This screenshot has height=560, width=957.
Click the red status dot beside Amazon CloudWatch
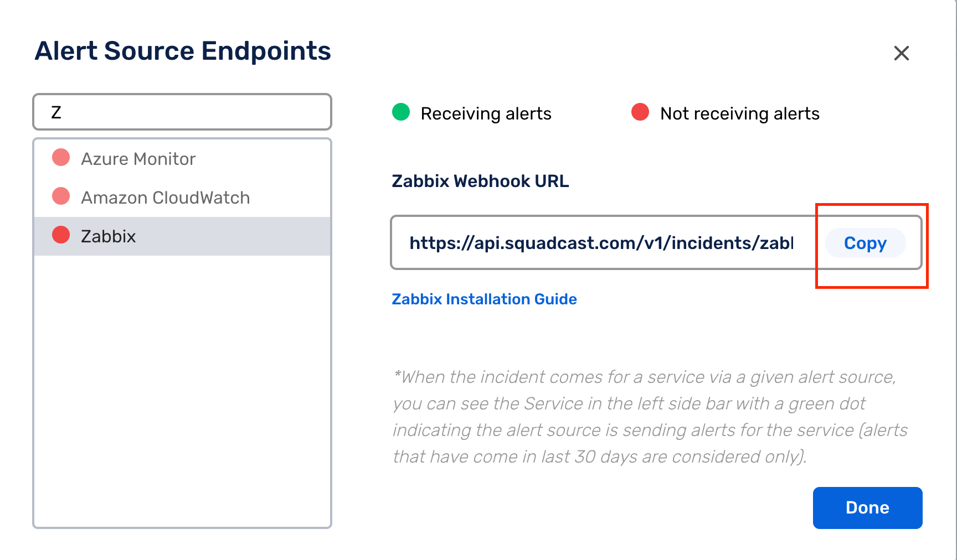[x=61, y=196]
